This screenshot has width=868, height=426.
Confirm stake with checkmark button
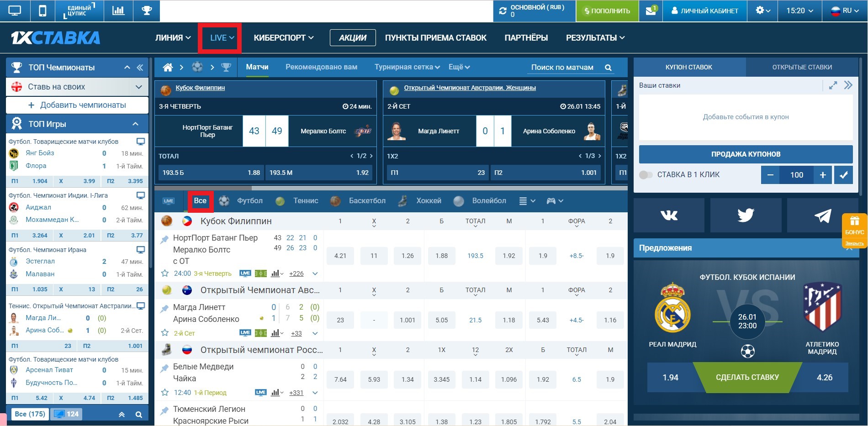click(x=843, y=175)
